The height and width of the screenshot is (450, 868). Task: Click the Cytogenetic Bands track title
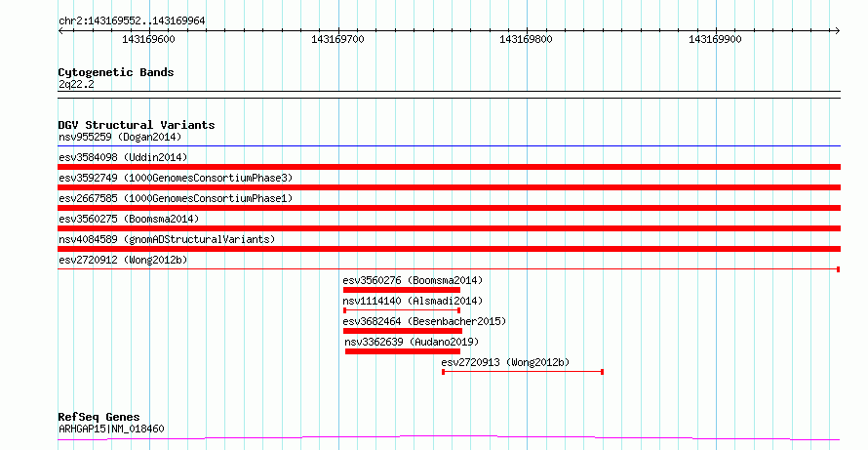[x=116, y=72]
